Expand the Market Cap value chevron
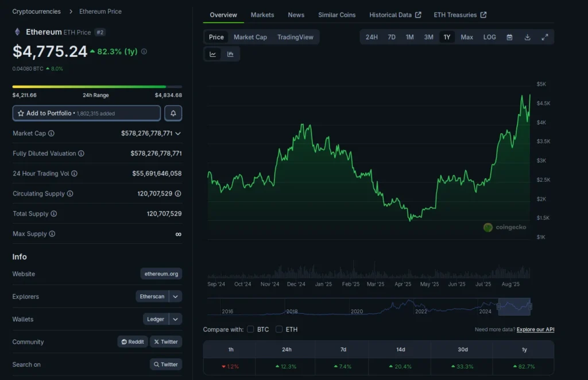Viewport: 588px width, 380px height. click(178, 133)
